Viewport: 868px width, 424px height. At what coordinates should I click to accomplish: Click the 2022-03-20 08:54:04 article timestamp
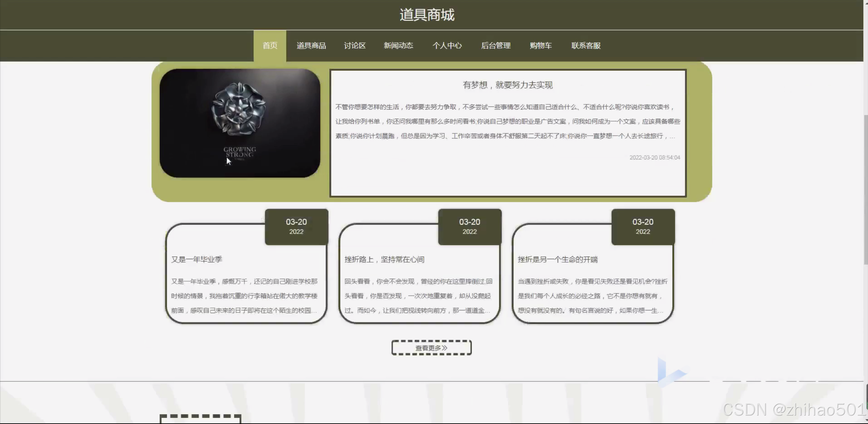tap(654, 157)
